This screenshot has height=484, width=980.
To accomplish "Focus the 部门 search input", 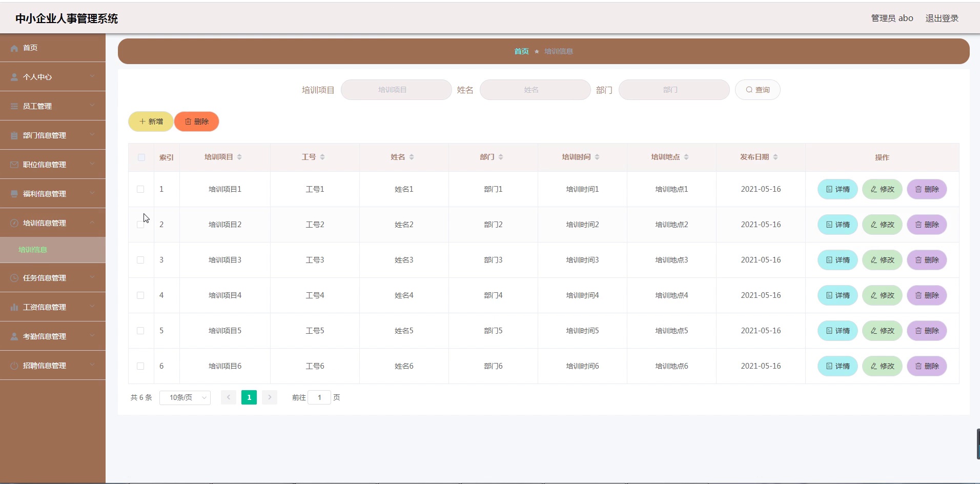I will click(674, 90).
